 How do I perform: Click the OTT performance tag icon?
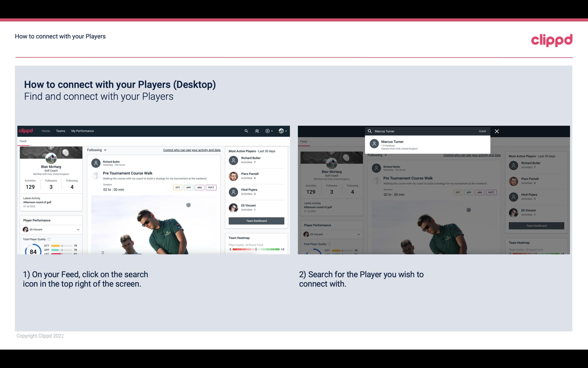pos(177,187)
